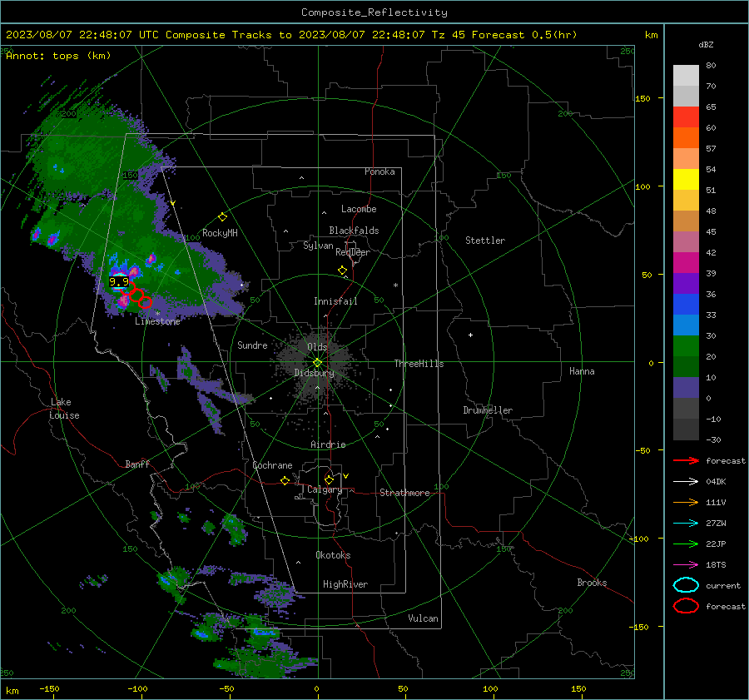Click the Lacombe map label
The image size is (749, 700).
[x=359, y=209]
